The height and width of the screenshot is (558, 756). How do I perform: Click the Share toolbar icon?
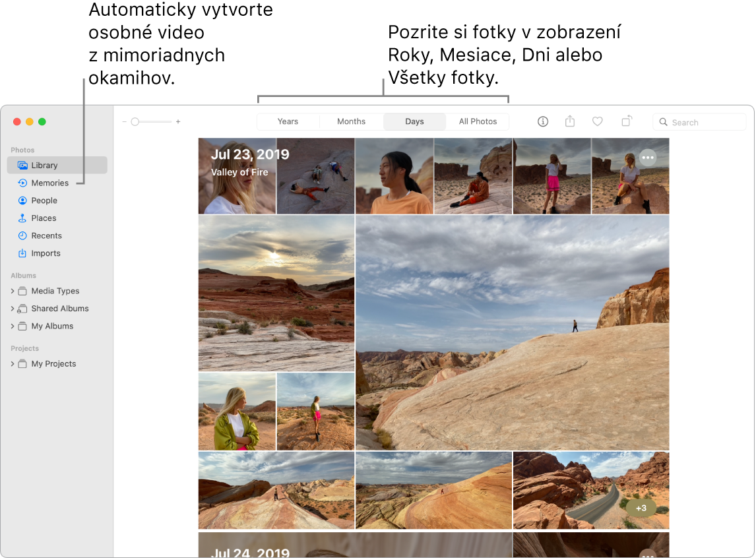(x=570, y=121)
